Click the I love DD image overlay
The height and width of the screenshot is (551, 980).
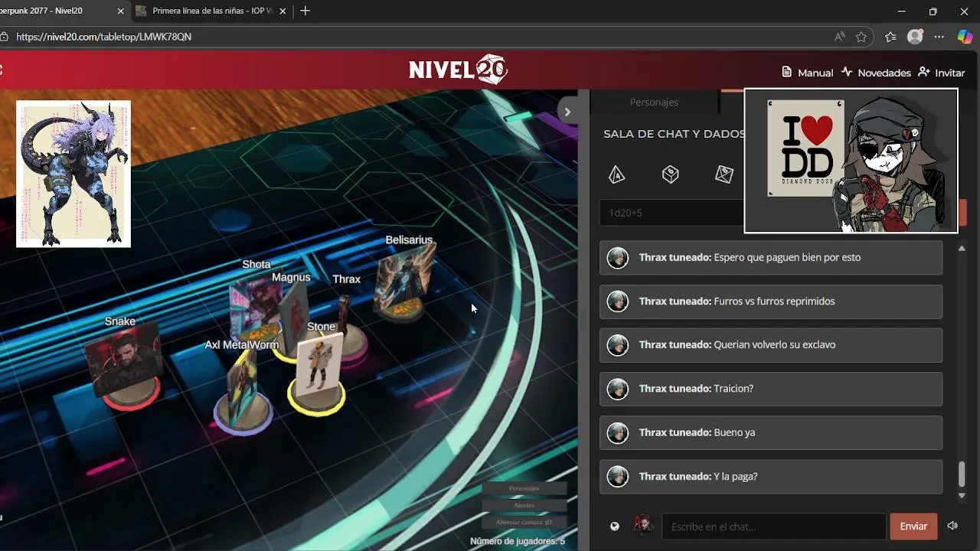click(851, 161)
